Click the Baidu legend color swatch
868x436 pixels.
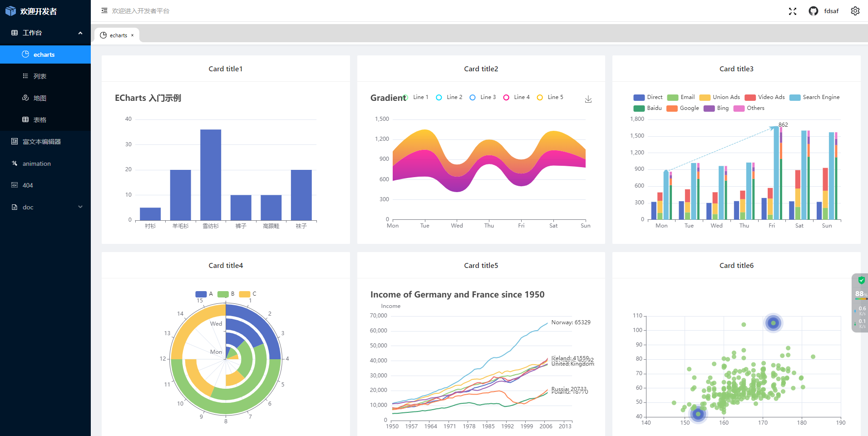pyautogui.click(x=639, y=108)
